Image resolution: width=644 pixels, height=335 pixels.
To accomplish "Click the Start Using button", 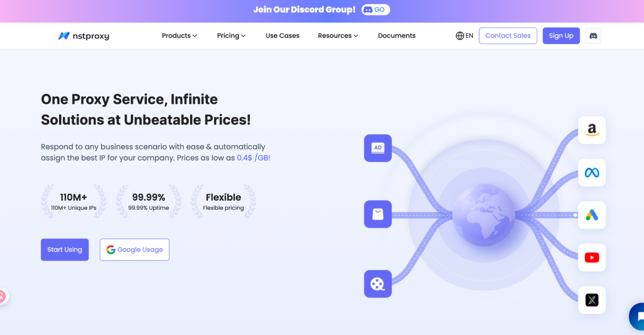I will 64,249.
